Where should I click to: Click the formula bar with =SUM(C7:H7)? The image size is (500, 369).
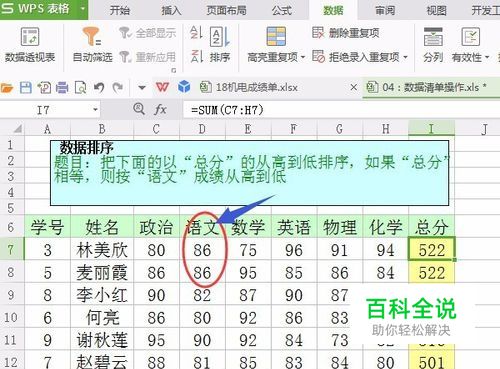click(342, 110)
